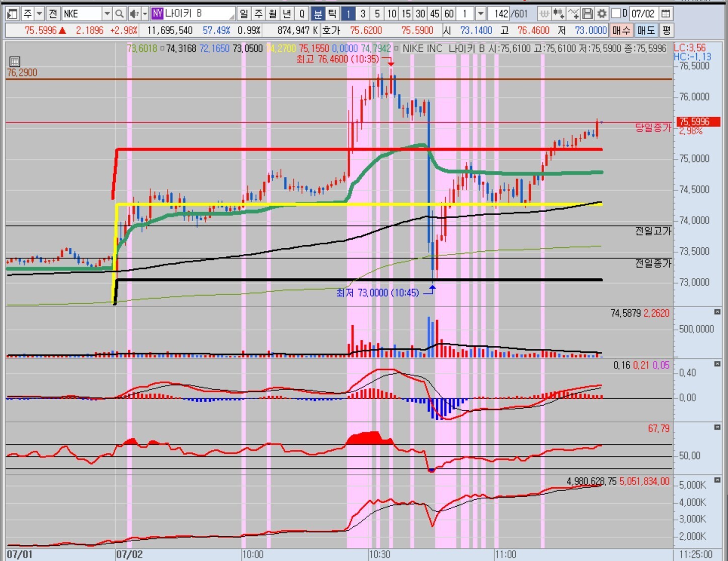Expand the 주 market type dropdown

39,14
